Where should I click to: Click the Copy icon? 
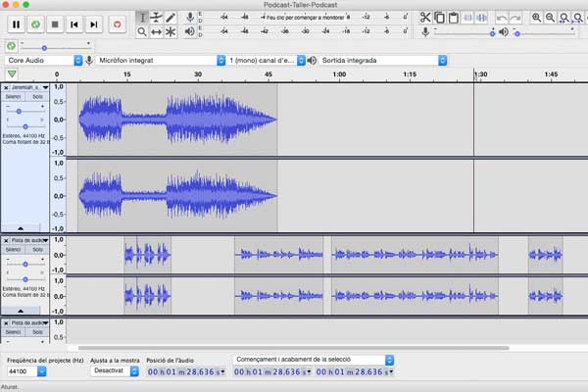(x=439, y=18)
